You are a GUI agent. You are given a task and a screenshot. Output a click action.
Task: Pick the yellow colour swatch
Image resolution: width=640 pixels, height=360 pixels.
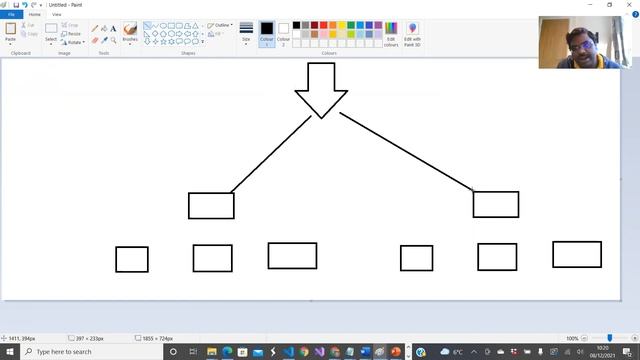pos(342,25)
